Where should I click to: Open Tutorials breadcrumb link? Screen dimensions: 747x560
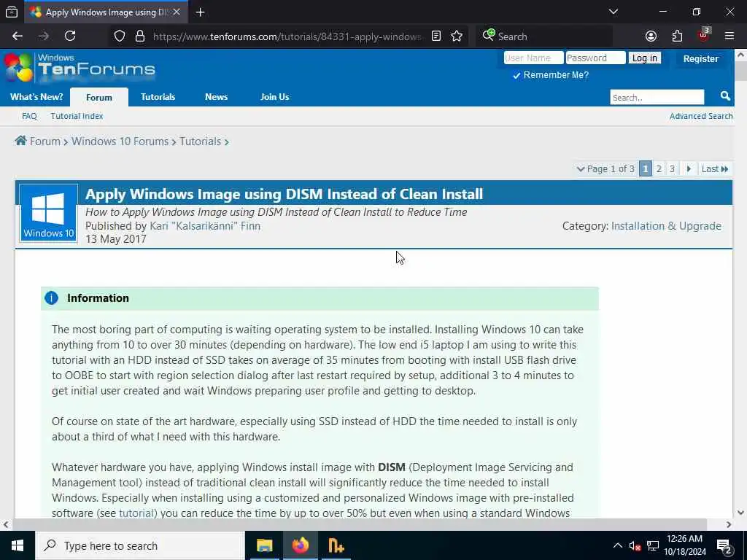tap(200, 141)
